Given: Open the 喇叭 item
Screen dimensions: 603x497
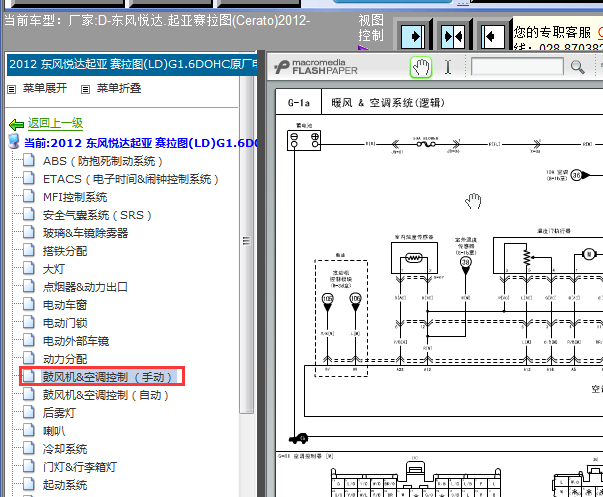Looking at the screenshot, I should coord(54,431).
